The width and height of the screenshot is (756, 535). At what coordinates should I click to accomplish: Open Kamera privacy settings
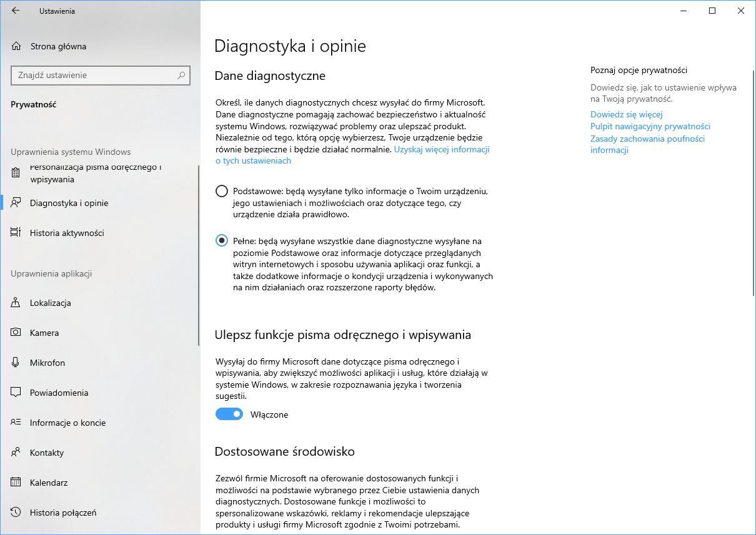point(45,333)
